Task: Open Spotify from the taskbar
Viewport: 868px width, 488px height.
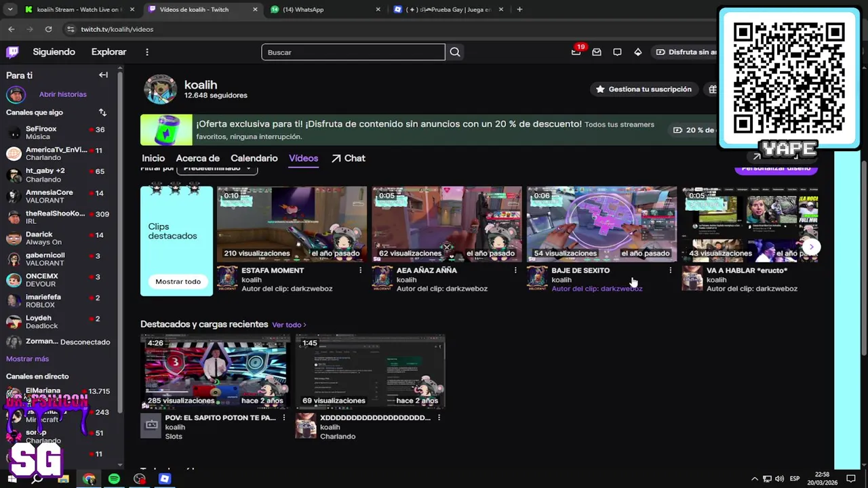Action: pos(114,479)
